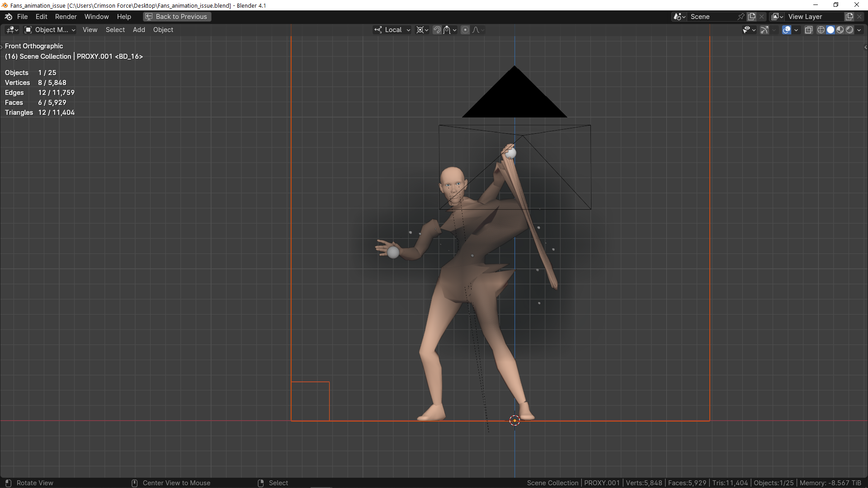Viewport: 868px width, 488px height.
Task: Add a new View Layer
Action: [849, 17]
